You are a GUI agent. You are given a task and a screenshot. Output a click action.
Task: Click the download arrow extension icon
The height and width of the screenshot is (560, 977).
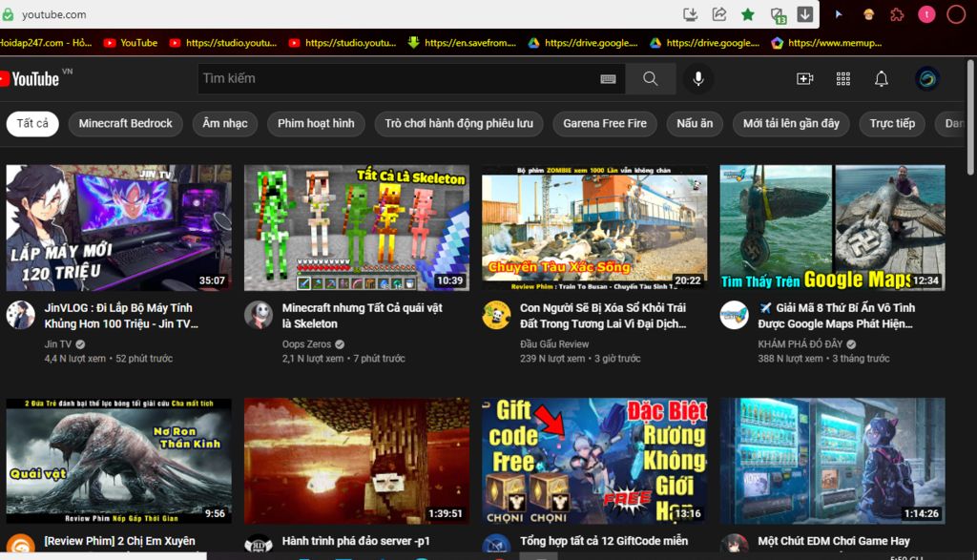(x=805, y=13)
